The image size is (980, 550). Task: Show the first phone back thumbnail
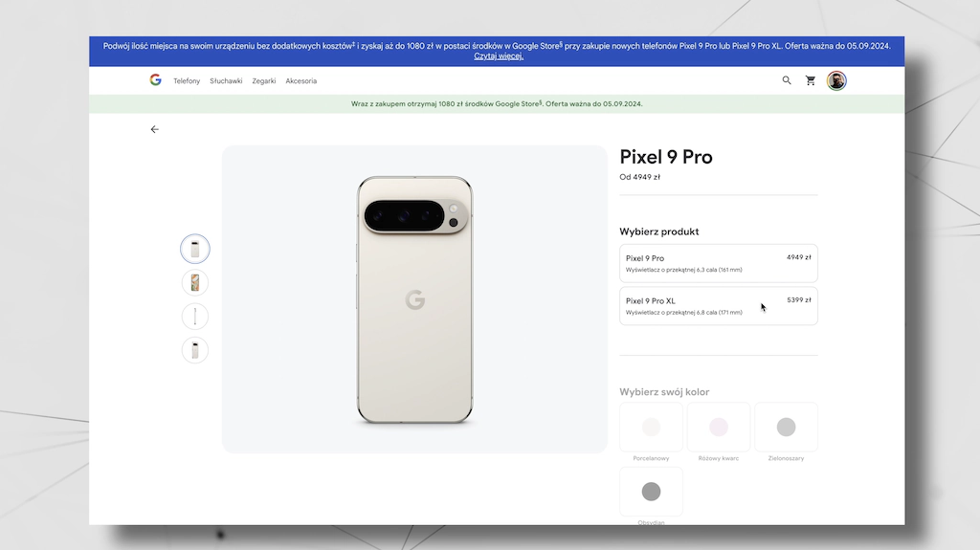195,249
